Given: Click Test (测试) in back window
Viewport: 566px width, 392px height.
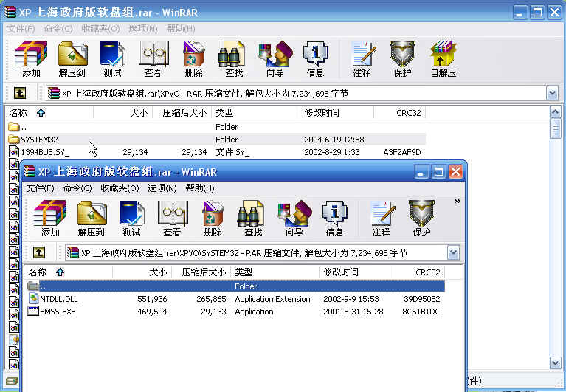Looking at the screenshot, I should coord(113,59).
